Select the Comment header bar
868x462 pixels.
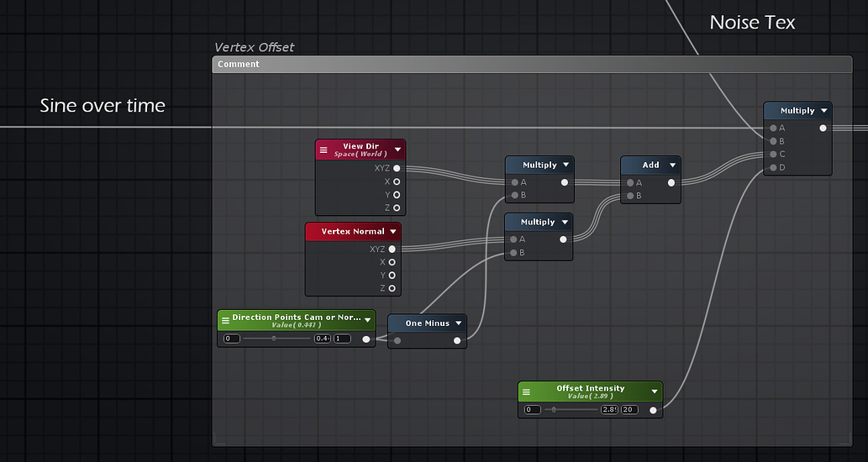(531, 64)
